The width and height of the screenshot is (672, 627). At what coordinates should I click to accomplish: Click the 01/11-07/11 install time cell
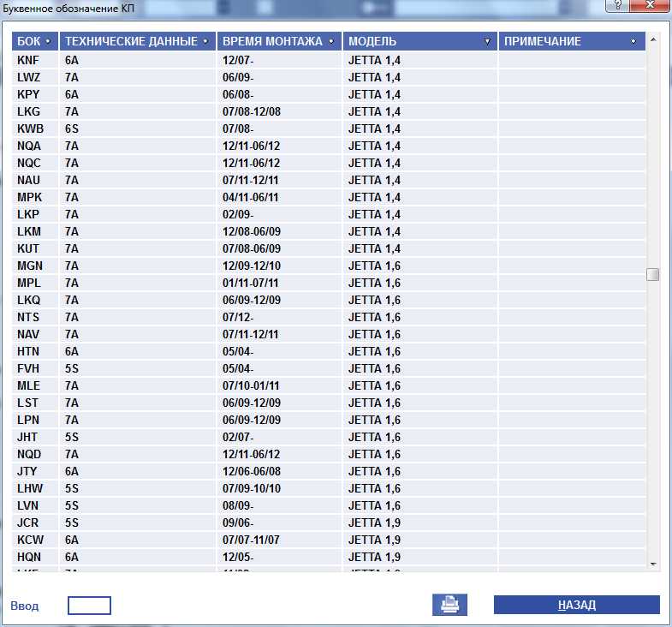[x=250, y=283]
